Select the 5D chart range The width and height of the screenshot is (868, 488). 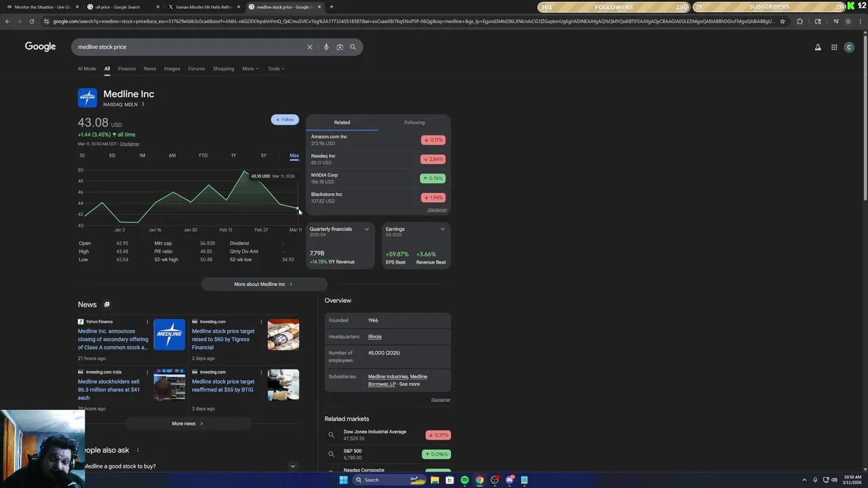(112, 155)
